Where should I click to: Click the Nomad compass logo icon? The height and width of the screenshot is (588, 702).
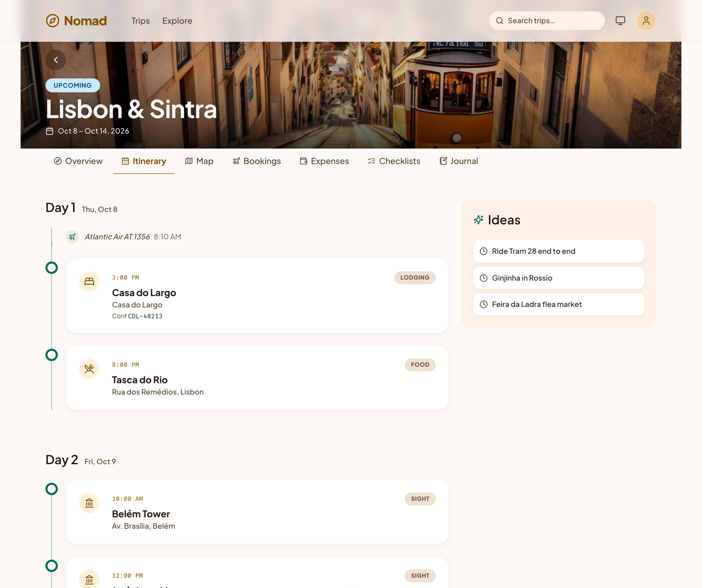tap(53, 21)
